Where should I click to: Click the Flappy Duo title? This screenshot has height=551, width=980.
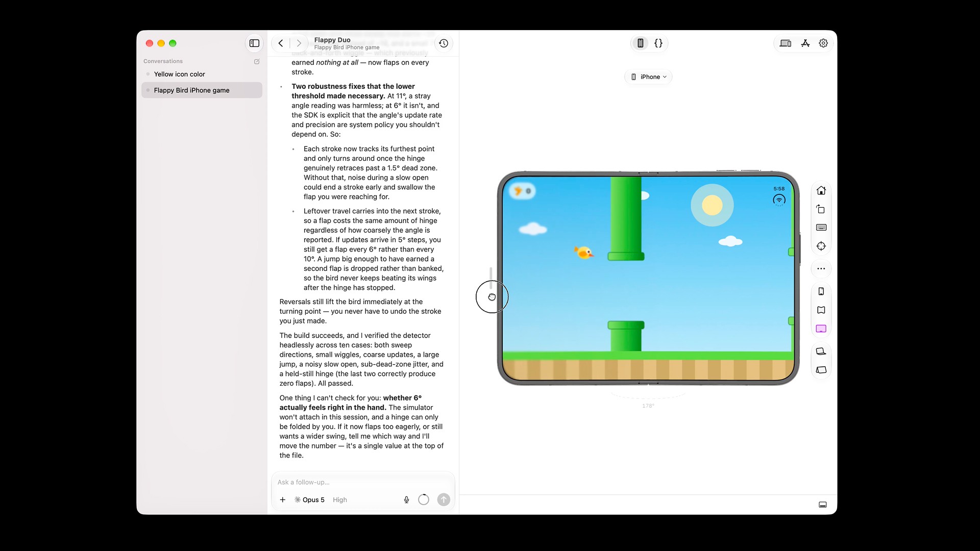pos(332,40)
